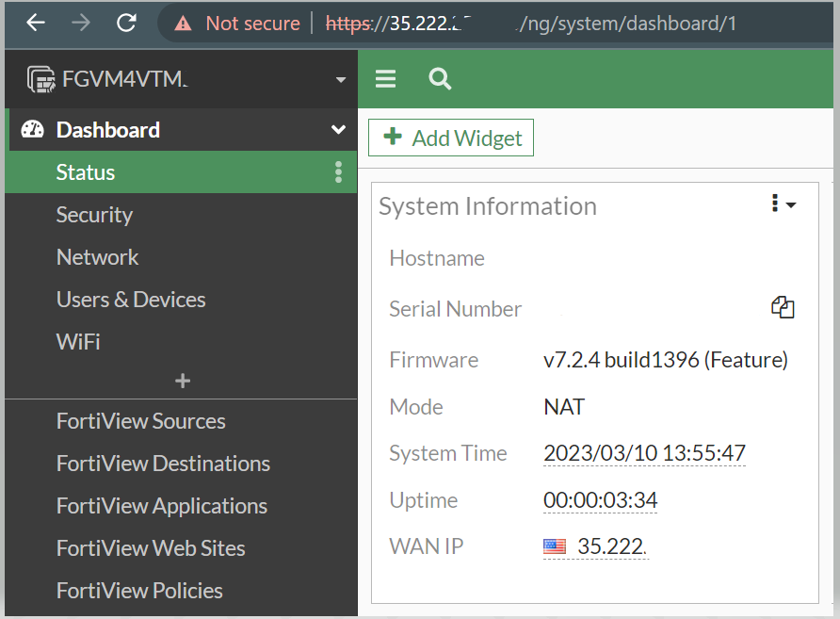Viewport: 840px width, 619px height.
Task: Open the FortiGate navigation search
Action: click(x=439, y=79)
